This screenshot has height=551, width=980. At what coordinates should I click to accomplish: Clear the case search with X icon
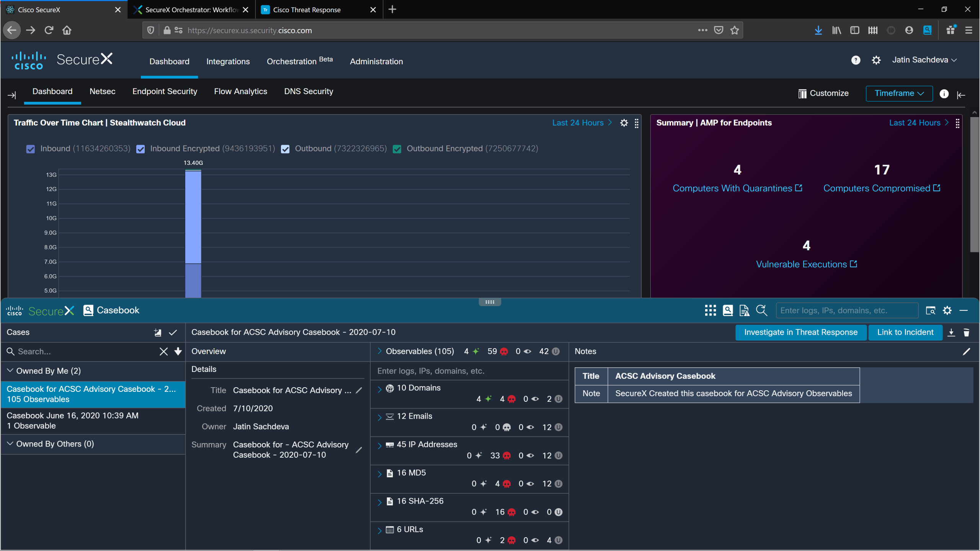pos(163,352)
